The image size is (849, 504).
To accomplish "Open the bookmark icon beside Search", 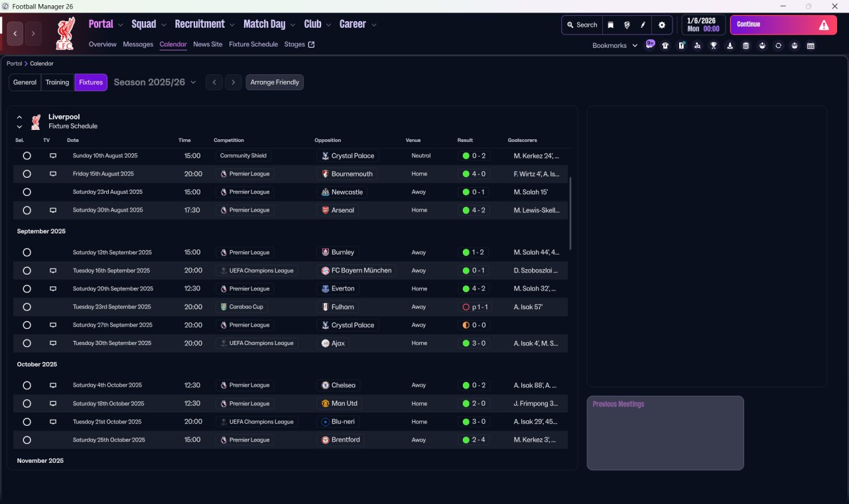I will click(611, 25).
